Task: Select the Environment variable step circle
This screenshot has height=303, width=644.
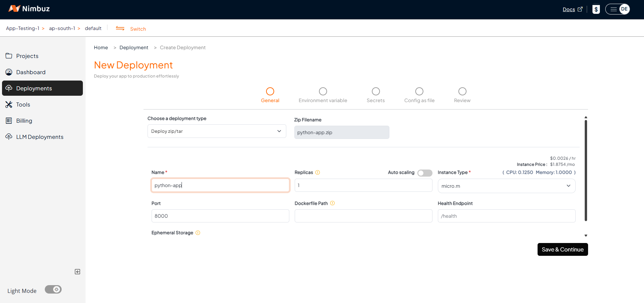Action: point(323,91)
